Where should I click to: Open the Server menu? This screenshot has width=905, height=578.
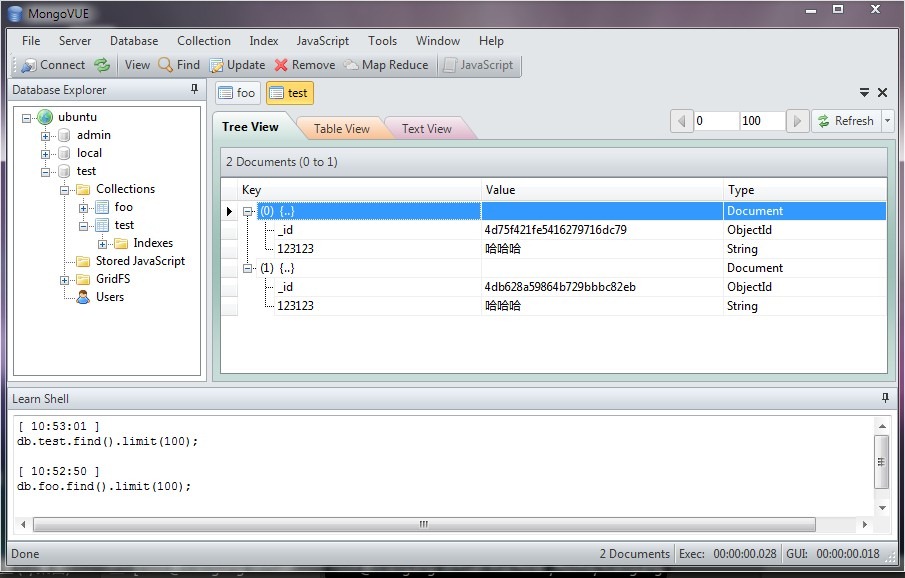[75, 41]
